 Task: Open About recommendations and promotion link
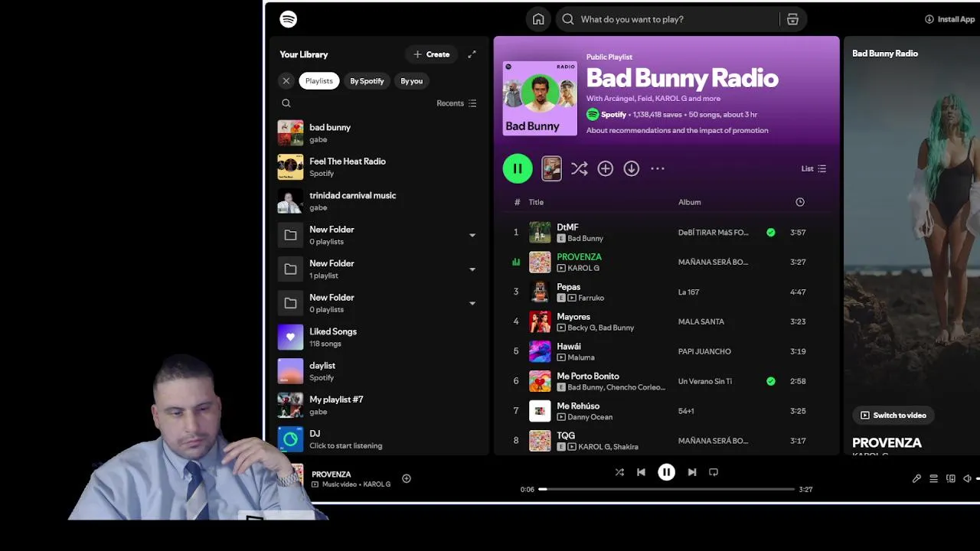point(677,130)
